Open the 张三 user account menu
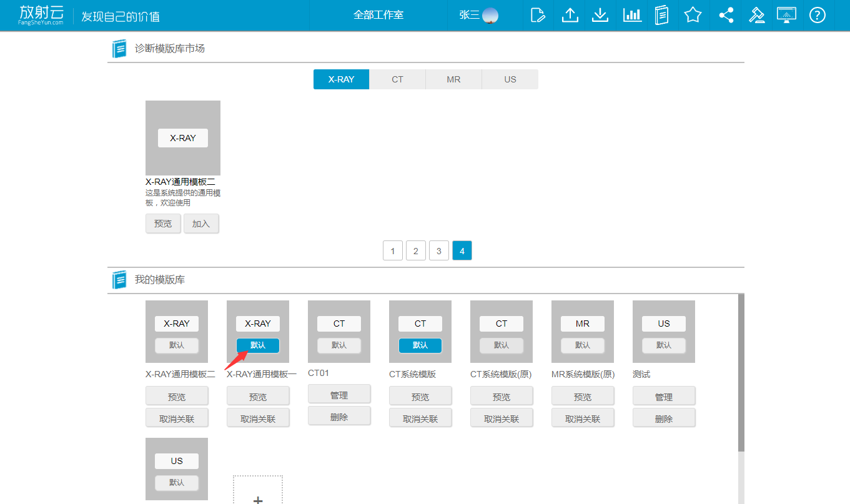The width and height of the screenshot is (850, 504). pos(478,15)
